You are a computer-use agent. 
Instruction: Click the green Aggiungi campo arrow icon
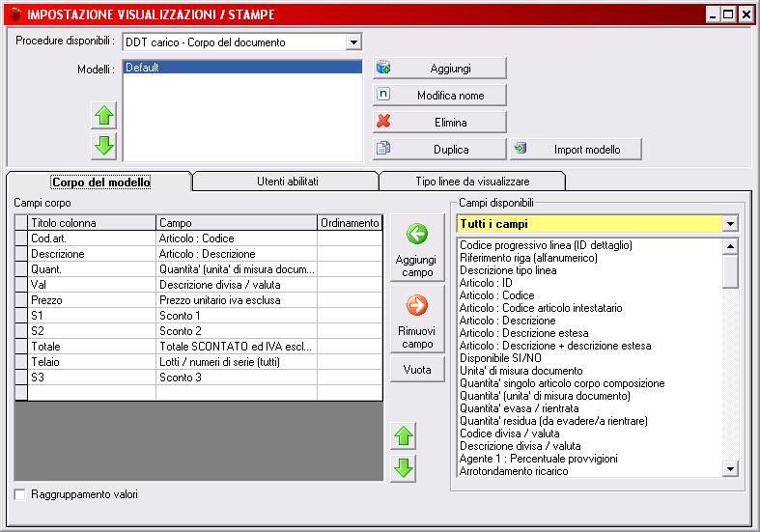(417, 234)
